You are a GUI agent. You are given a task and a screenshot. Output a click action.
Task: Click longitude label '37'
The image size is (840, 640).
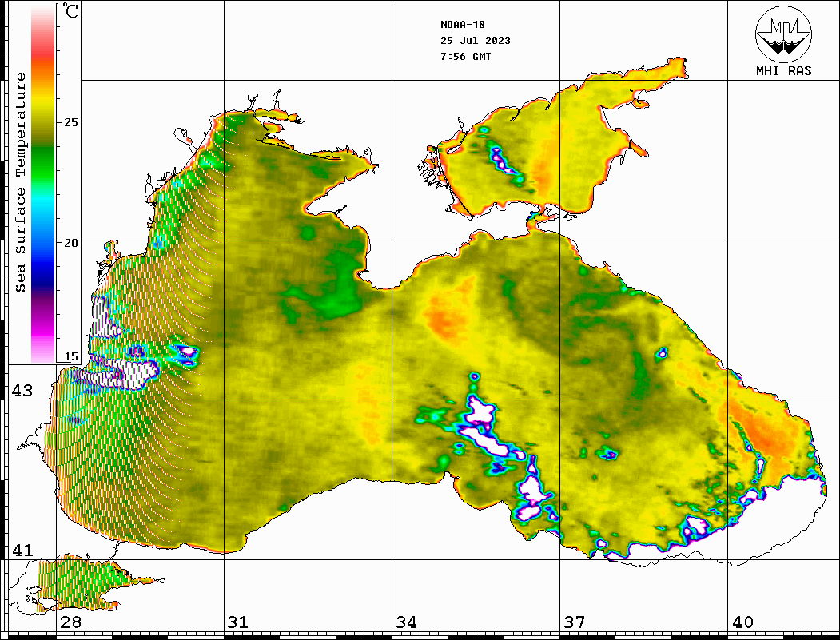click(575, 622)
